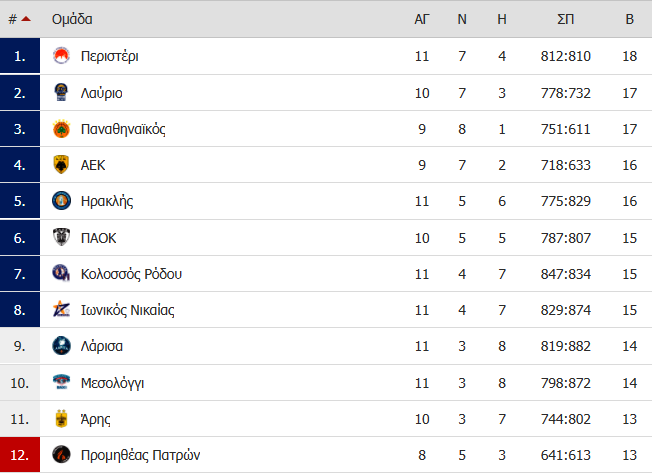Image resolution: width=652 pixels, height=474 pixels.
Task: Open the Προμηθέας Πατρών team link
Action: coord(141,455)
